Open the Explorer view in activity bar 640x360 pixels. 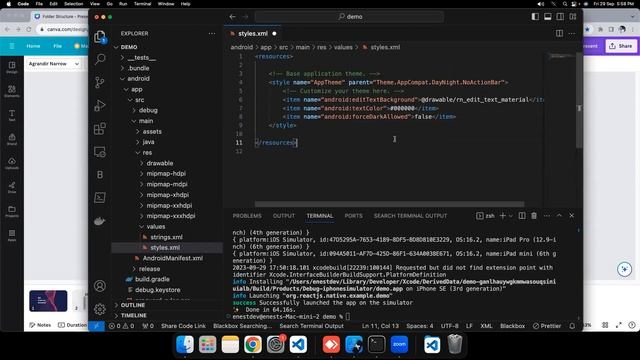(100, 37)
